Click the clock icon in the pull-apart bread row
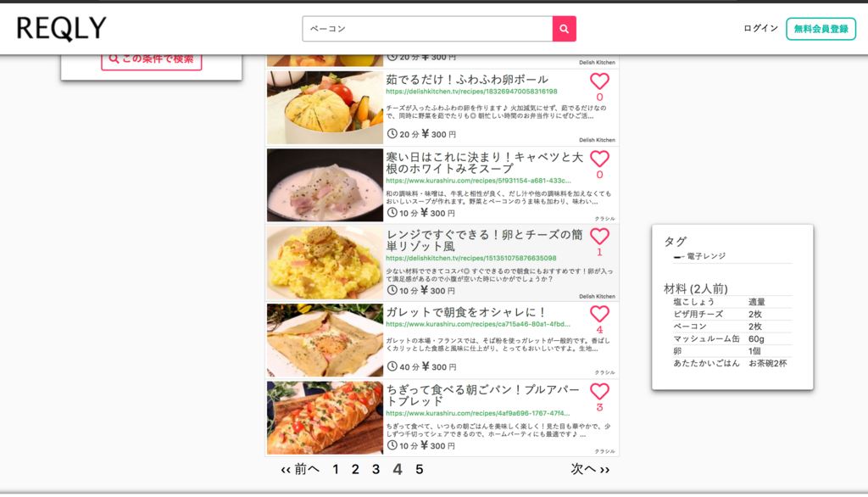 click(x=392, y=445)
